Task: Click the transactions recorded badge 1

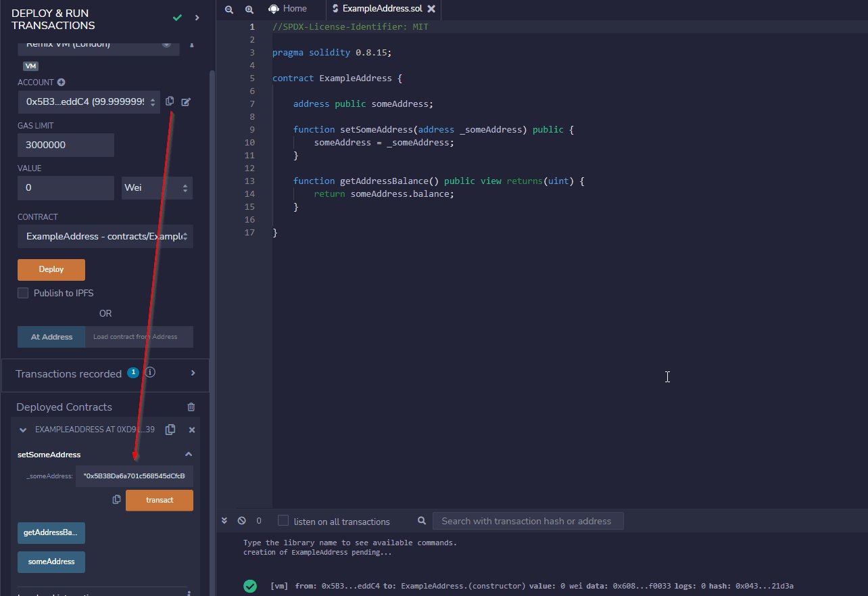Action: [x=133, y=373]
